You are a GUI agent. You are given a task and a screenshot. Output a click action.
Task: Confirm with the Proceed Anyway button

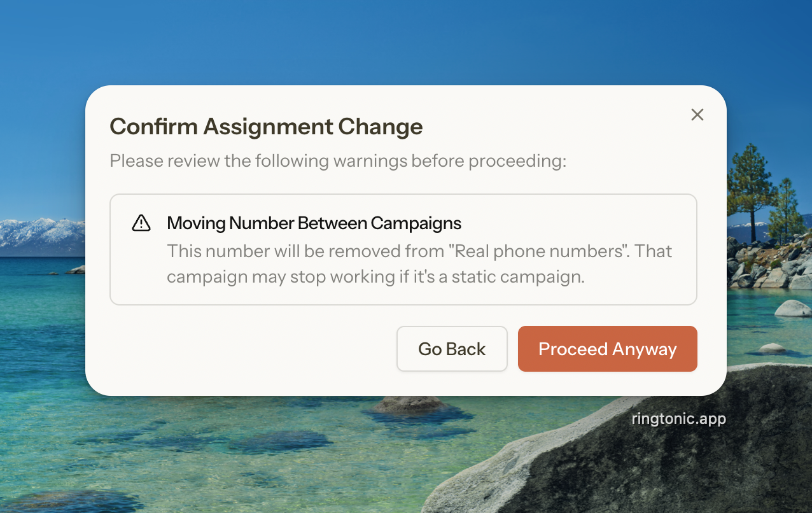coord(607,349)
